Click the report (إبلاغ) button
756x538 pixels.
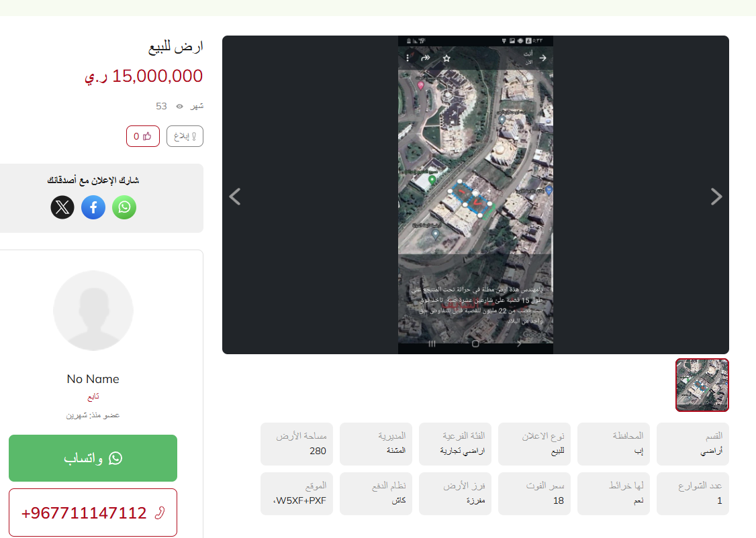click(x=185, y=136)
